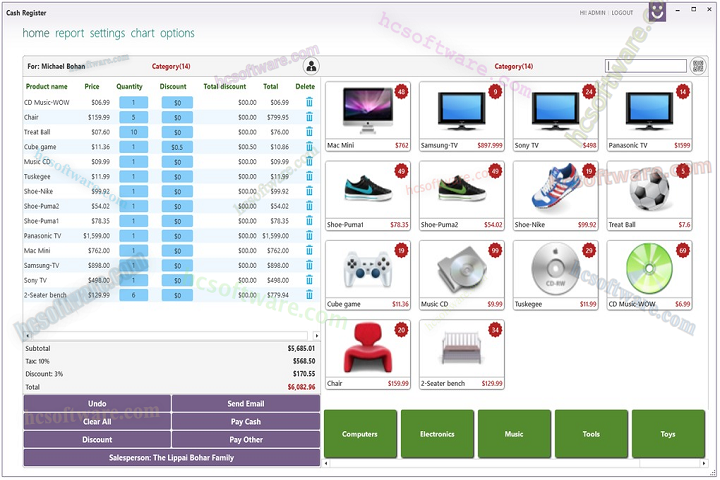Screen dimensions: 720x480
Task: Edit the Mac Mini discount field
Action: [177, 251]
